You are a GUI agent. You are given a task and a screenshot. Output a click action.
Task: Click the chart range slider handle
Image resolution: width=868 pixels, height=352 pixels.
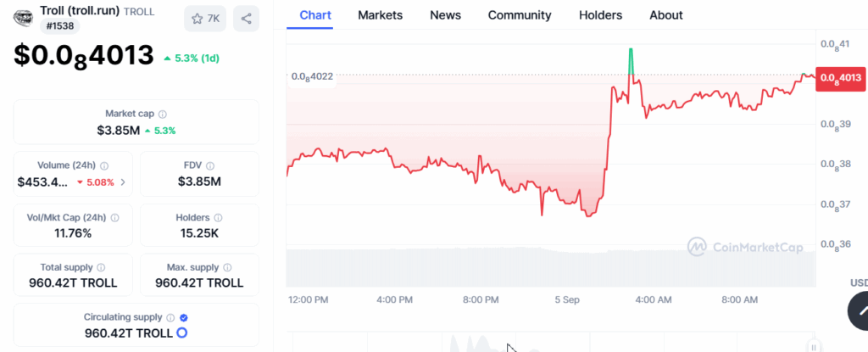tap(813, 346)
